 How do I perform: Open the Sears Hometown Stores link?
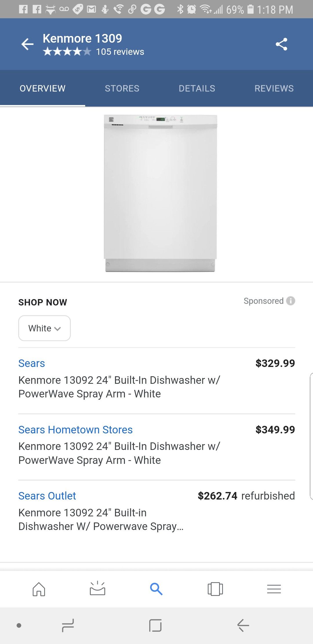point(75,430)
